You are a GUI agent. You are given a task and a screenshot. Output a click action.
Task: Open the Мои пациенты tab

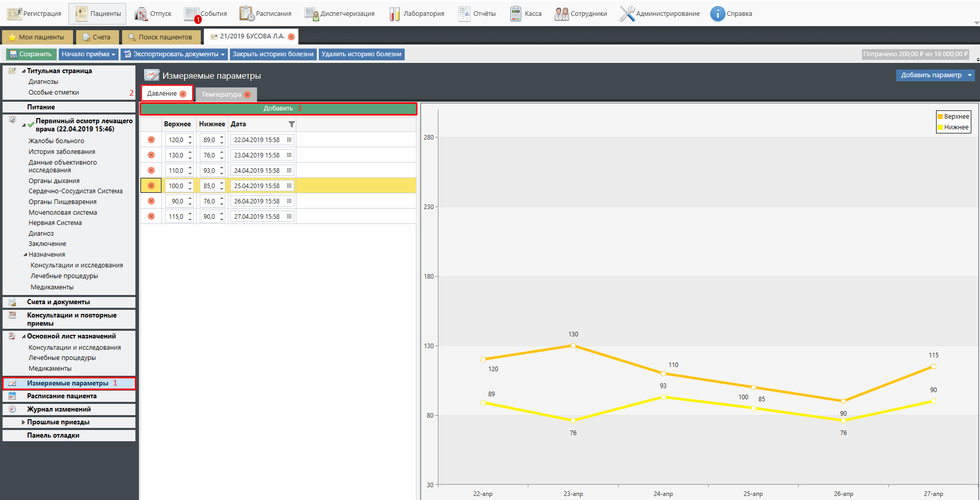[x=37, y=37]
